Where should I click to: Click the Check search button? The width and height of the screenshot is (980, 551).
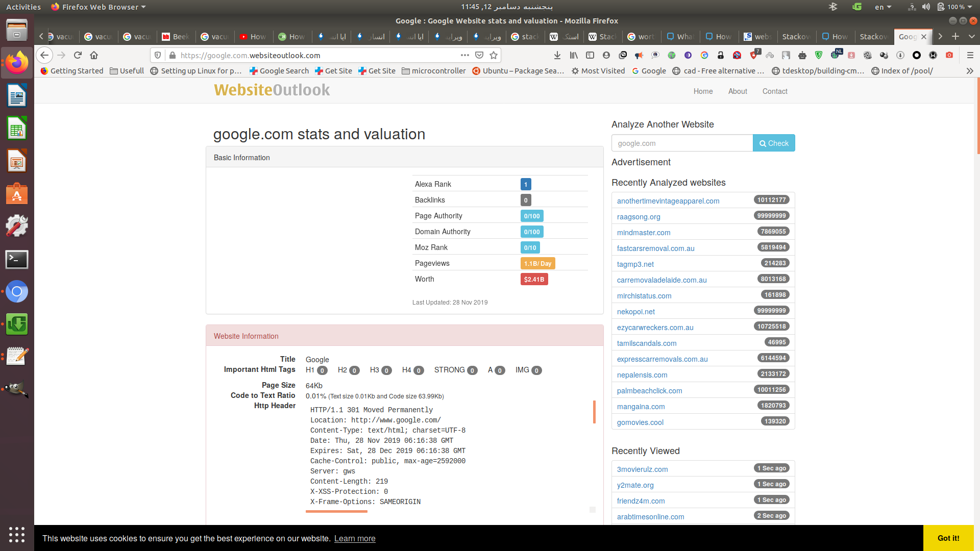[x=774, y=143]
